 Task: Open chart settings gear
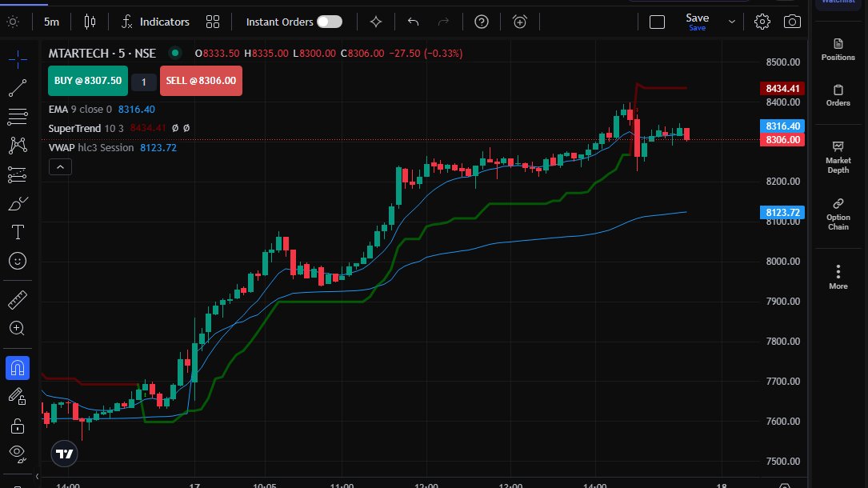762,22
